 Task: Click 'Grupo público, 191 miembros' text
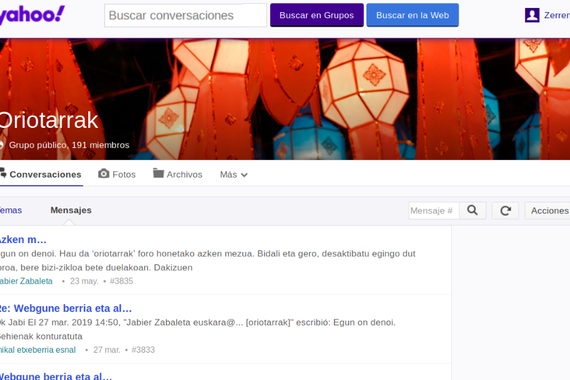[x=69, y=145]
